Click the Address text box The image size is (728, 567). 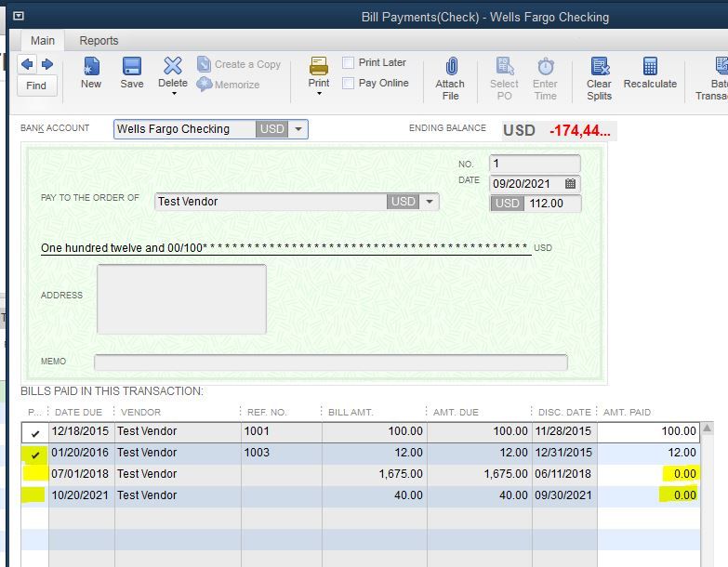point(181,299)
